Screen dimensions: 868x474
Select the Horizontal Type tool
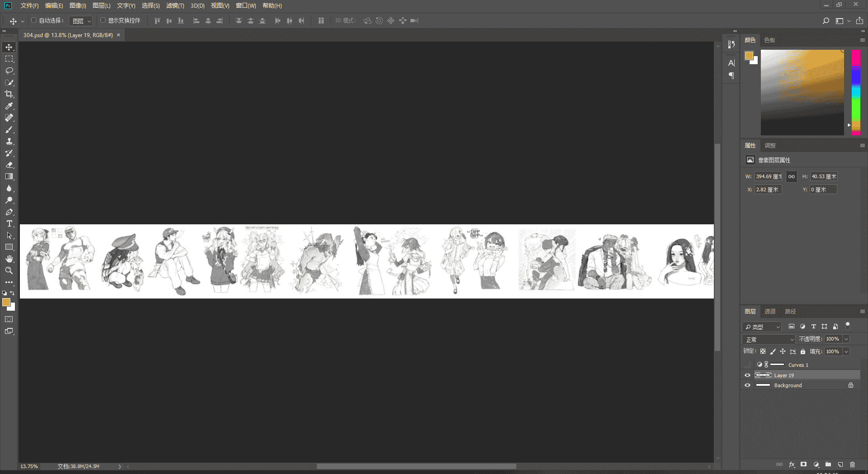[9, 223]
